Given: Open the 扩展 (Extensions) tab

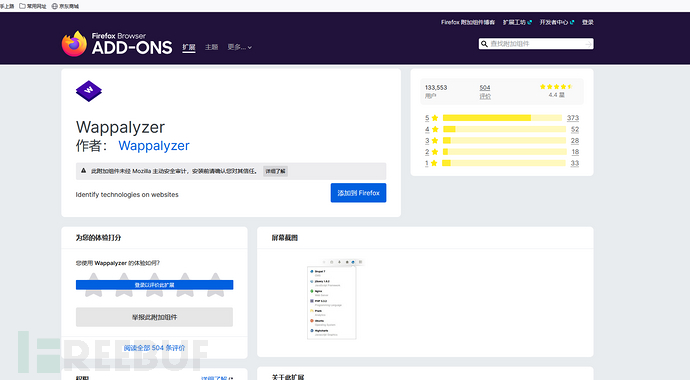Looking at the screenshot, I should [x=189, y=47].
